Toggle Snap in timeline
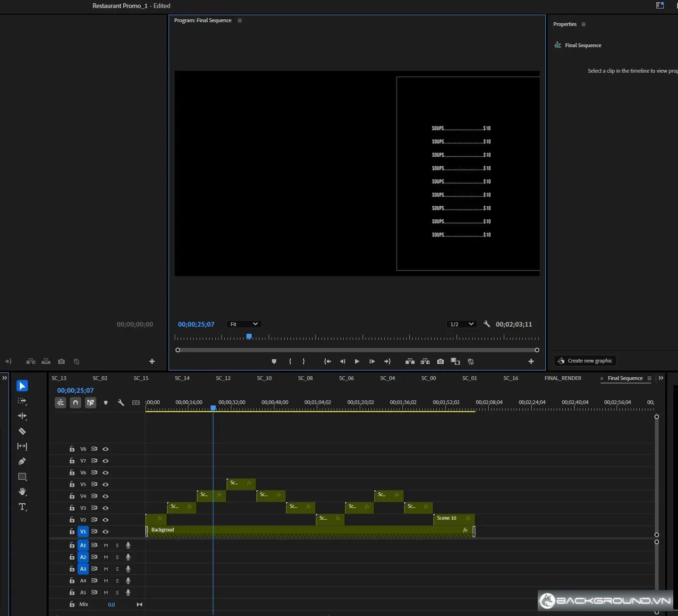 pyautogui.click(x=76, y=403)
